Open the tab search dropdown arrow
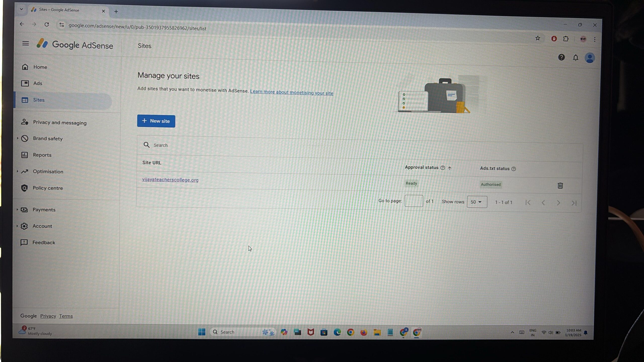This screenshot has width=644, height=362. point(21,9)
